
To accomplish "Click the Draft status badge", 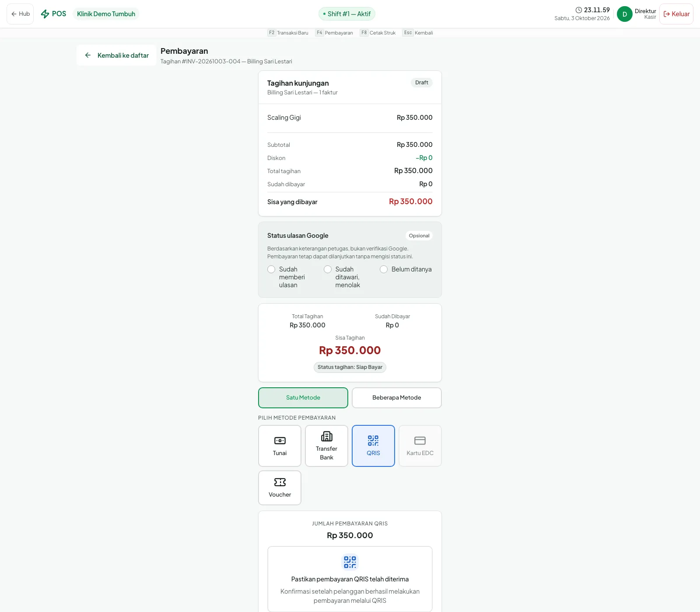I will (422, 83).
